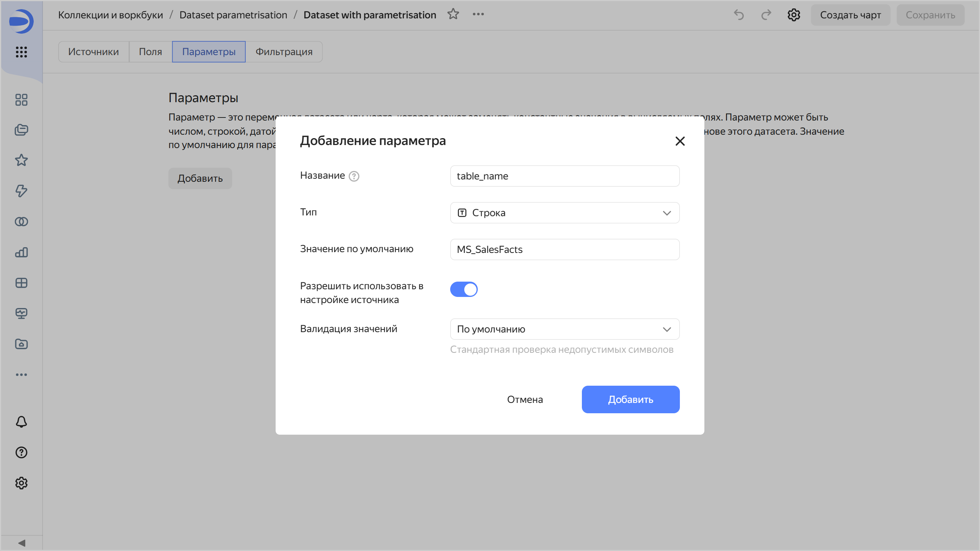Expand the Тип dropdown showing Строка

tap(565, 213)
